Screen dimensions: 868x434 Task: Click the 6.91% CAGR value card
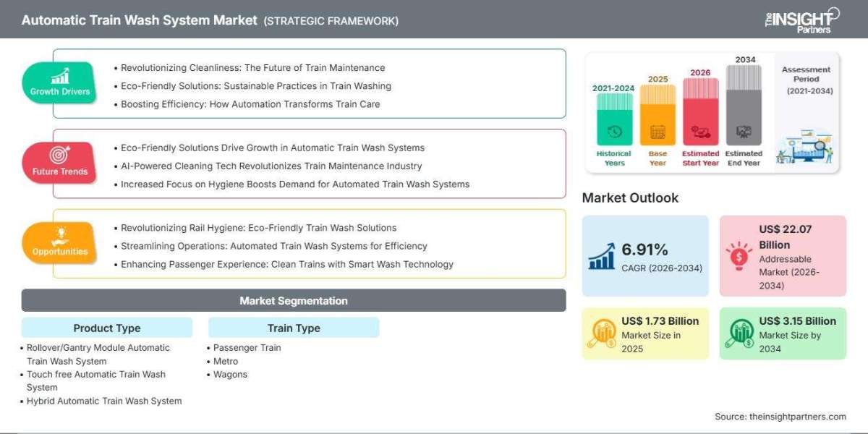click(645, 255)
